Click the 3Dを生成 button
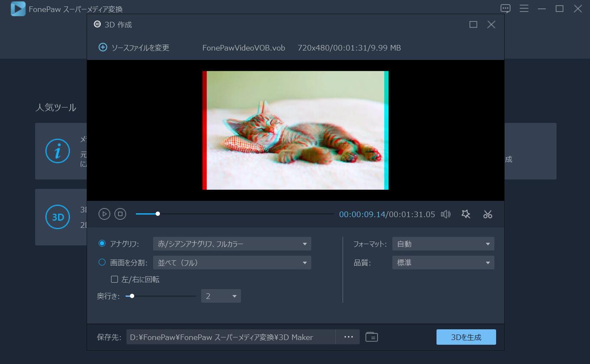Image resolution: width=590 pixels, height=364 pixels. 466,337
